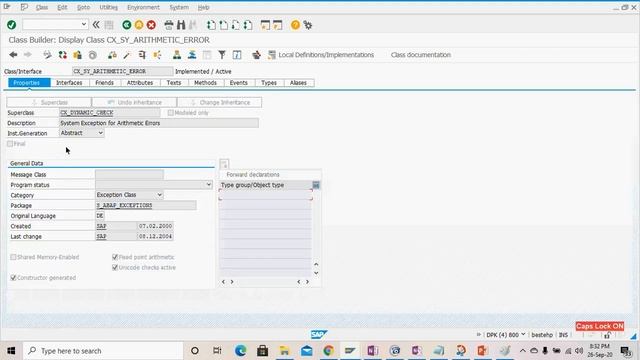
Task: Click the Class/Interface name input field
Action: (x=122, y=71)
